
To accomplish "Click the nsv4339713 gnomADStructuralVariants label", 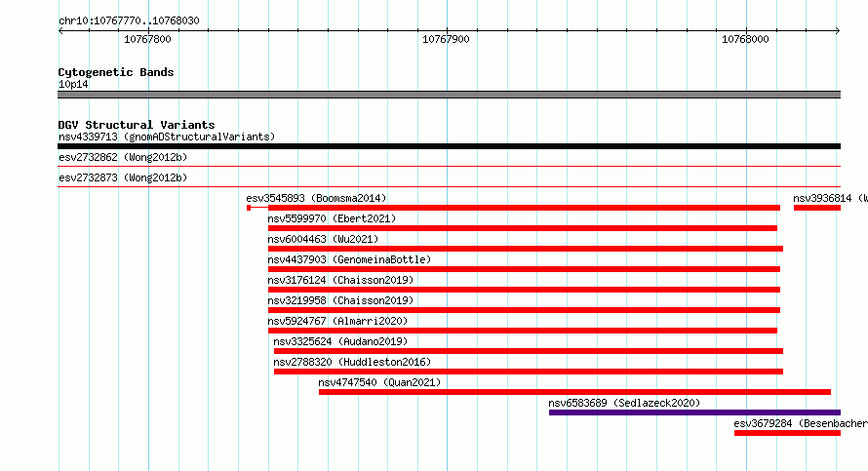I will 167,137.
